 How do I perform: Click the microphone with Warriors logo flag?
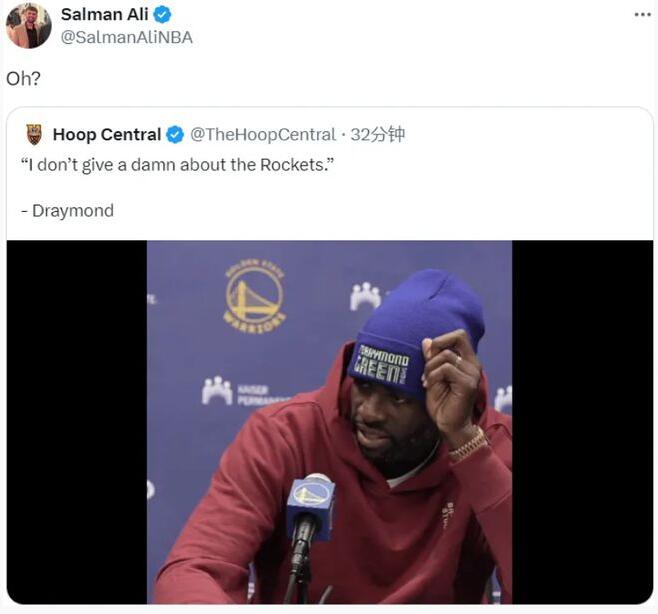pyautogui.click(x=310, y=505)
